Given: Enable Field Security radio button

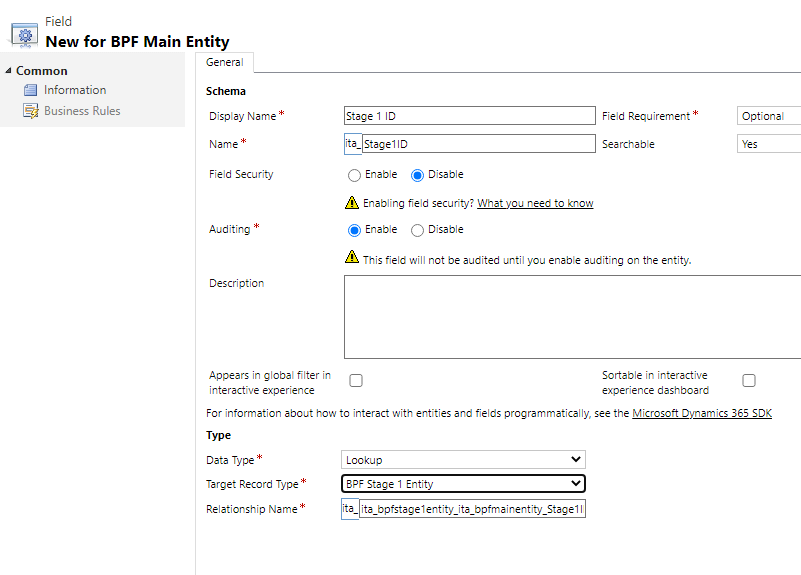Looking at the screenshot, I should [354, 175].
